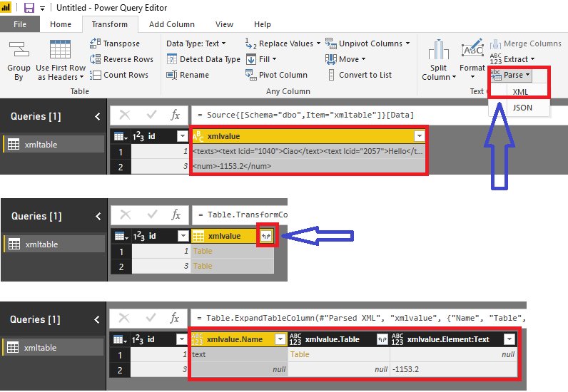Click Pivot Column
Viewport: 568px width, 392px height.
click(276, 75)
